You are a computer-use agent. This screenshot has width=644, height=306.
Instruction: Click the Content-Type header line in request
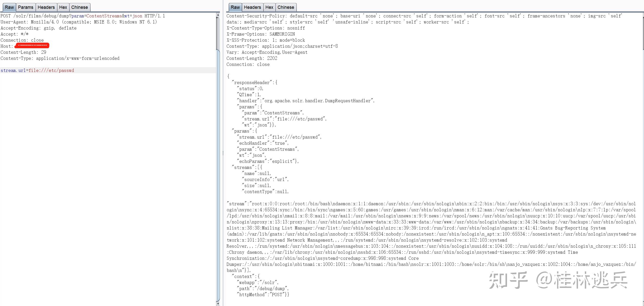click(x=60, y=58)
